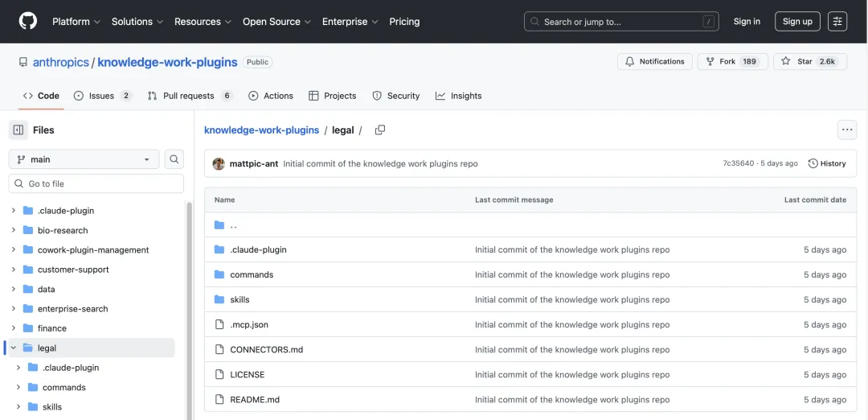The width and height of the screenshot is (868, 420).
Task: Click the Notifications bell button
Action: (x=655, y=61)
